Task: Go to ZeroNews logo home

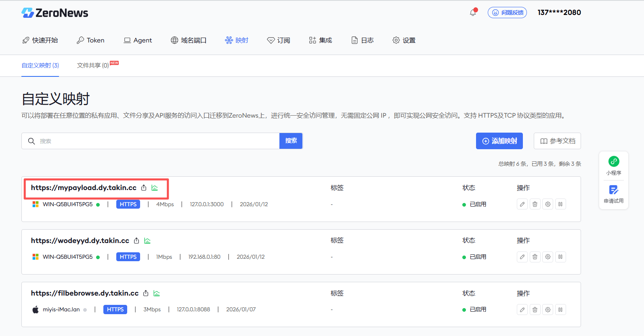Action: [x=55, y=13]
